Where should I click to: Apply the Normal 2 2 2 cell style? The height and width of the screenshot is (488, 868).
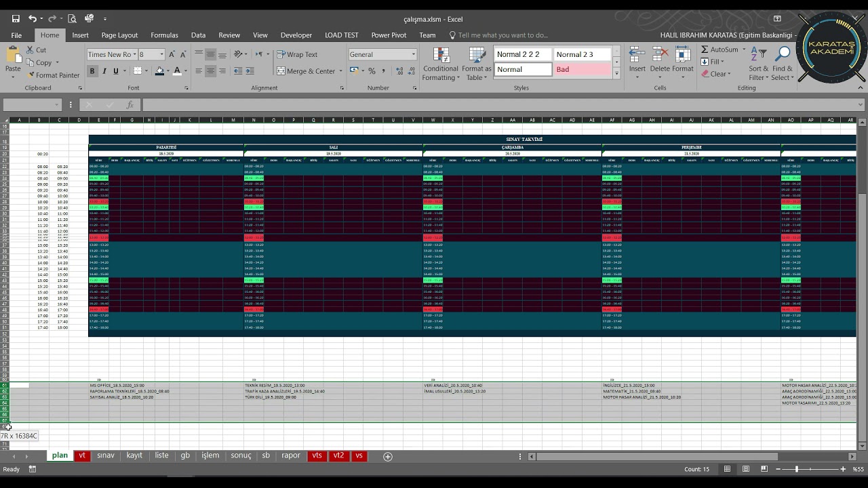tap(522, 54)
